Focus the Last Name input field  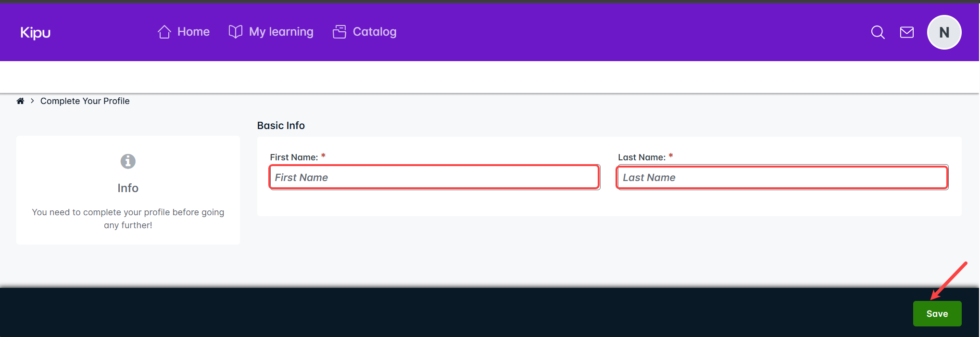[782, 178]
